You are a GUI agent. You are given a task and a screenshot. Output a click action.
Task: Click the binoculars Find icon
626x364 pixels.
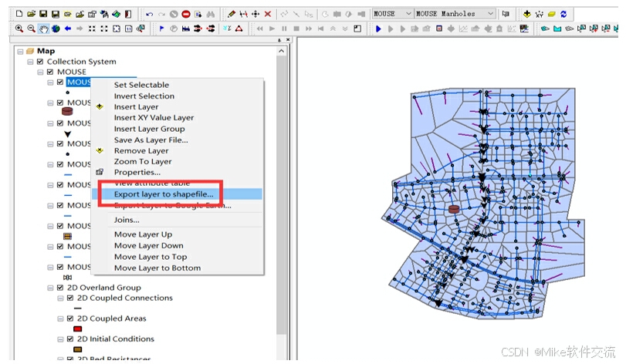click(211, 15)
